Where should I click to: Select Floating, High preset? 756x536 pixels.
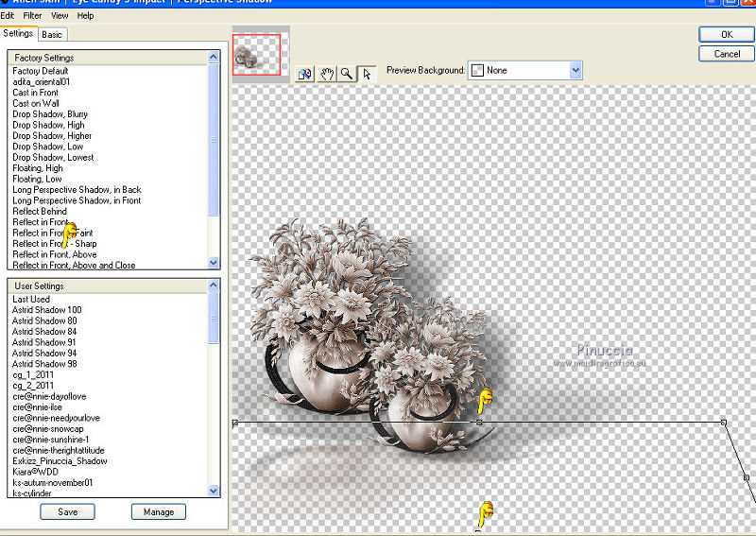tap(38, 168)
